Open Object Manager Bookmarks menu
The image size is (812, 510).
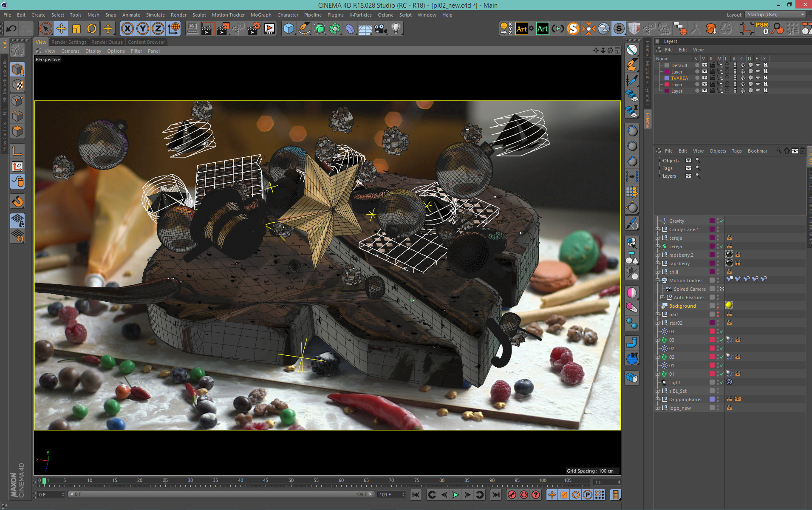tap(757, 151)
